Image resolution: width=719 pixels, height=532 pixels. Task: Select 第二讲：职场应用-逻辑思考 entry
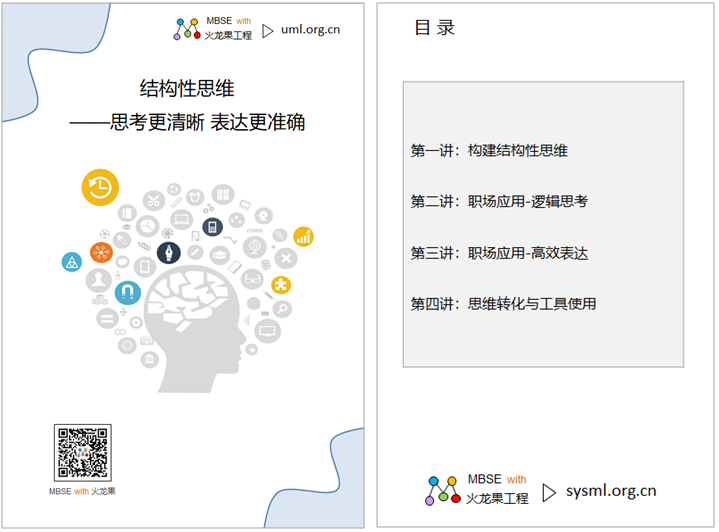(x=499, y=202)
